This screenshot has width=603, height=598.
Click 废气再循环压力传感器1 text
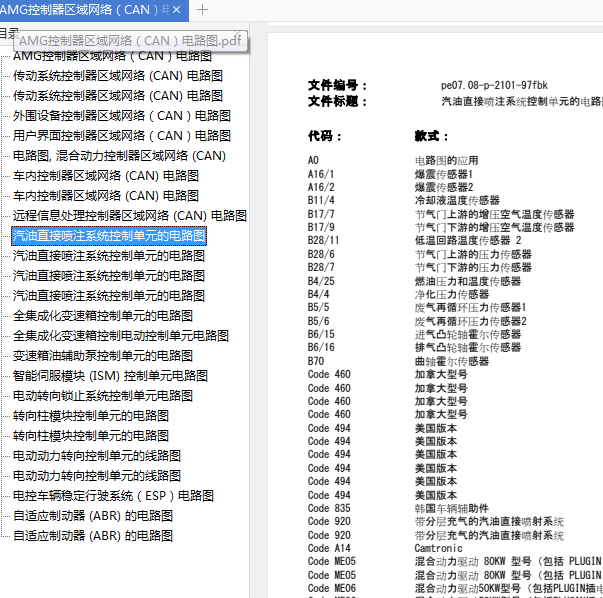[470, 307]
